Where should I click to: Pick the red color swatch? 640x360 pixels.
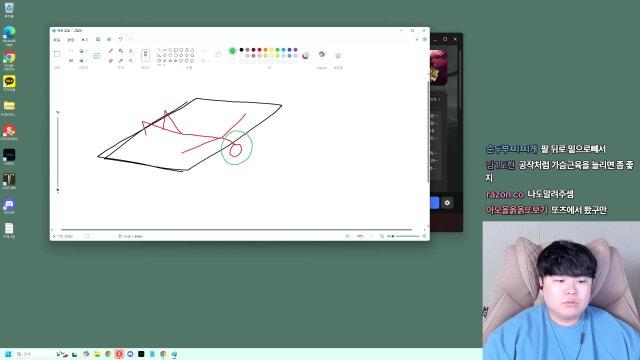(259, 50)
